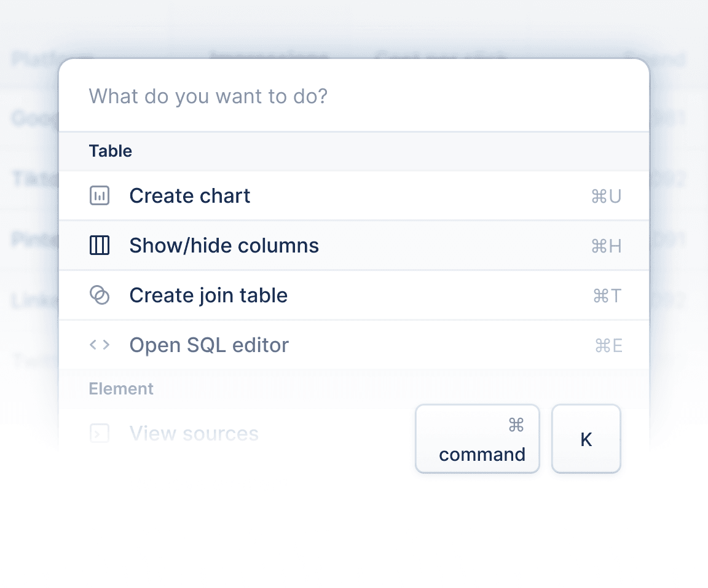The height and width of the screenshot is (588, 708).
Task: Click the ⌘H shortcut hint
Action: pos(606,246)
